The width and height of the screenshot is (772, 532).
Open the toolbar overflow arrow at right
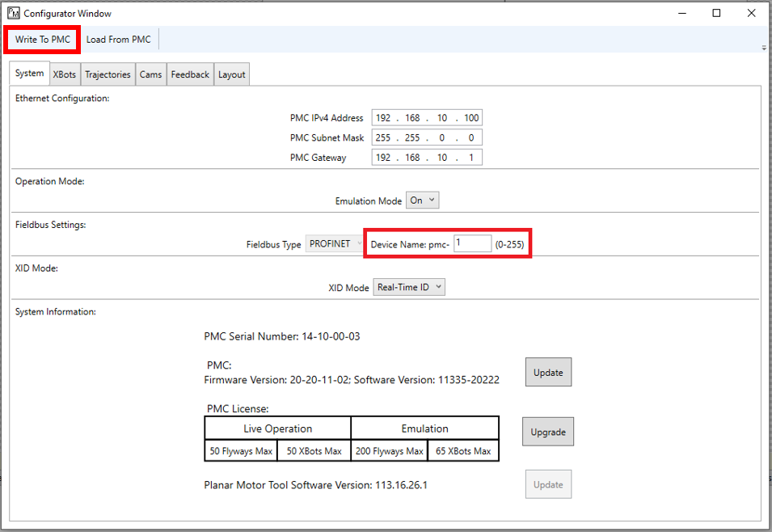[x=763, y=48]
